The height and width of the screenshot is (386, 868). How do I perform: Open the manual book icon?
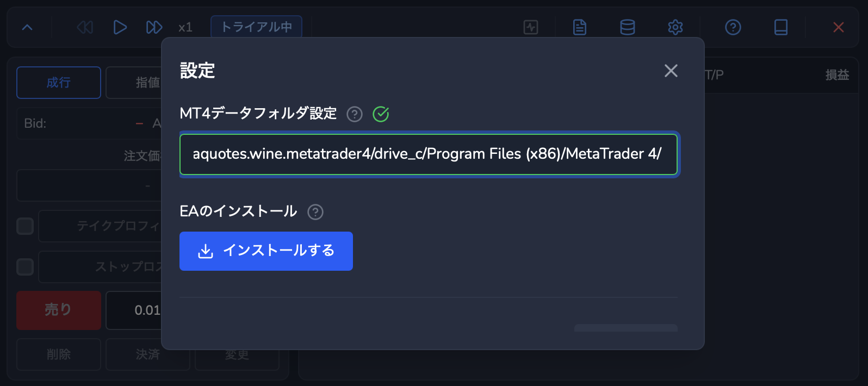pyautogui.click(x=781, y=27)
